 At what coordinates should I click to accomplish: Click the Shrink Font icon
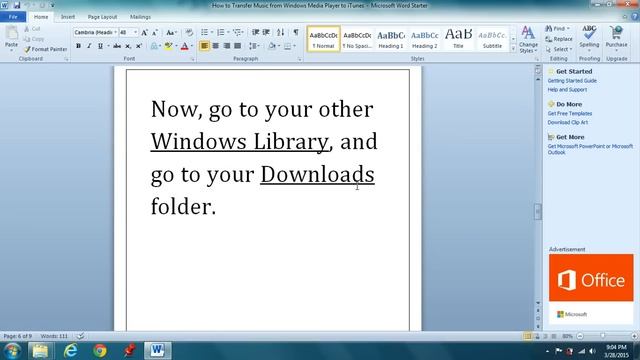155,33
